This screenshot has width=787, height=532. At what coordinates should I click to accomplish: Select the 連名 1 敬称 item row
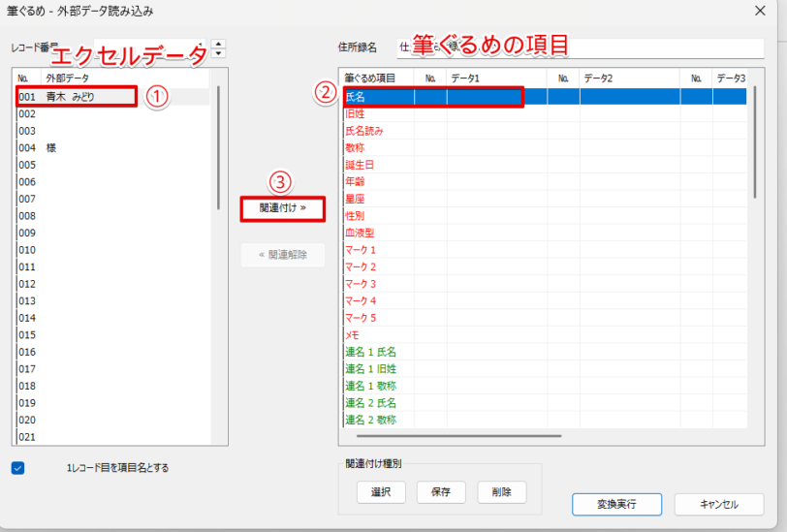545,386
